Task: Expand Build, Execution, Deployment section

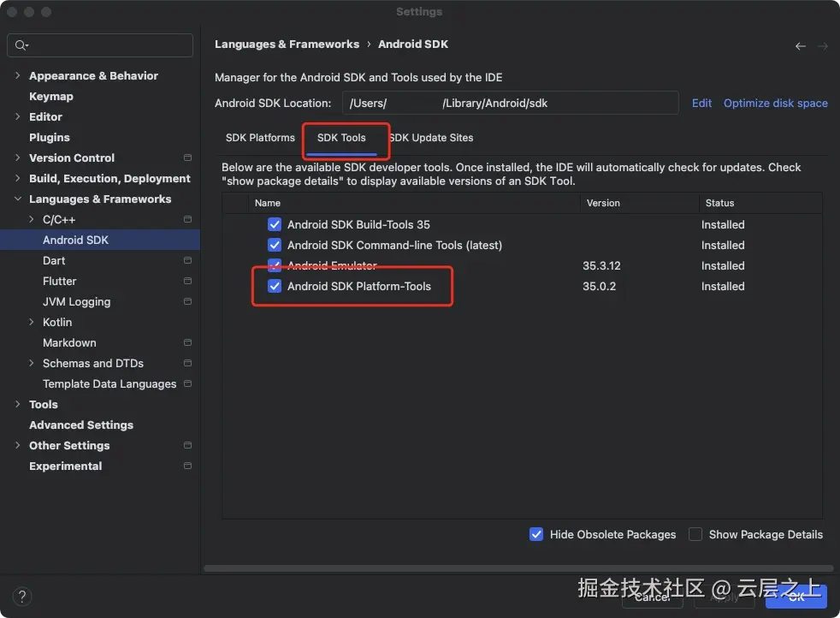Action: [18, 178]
